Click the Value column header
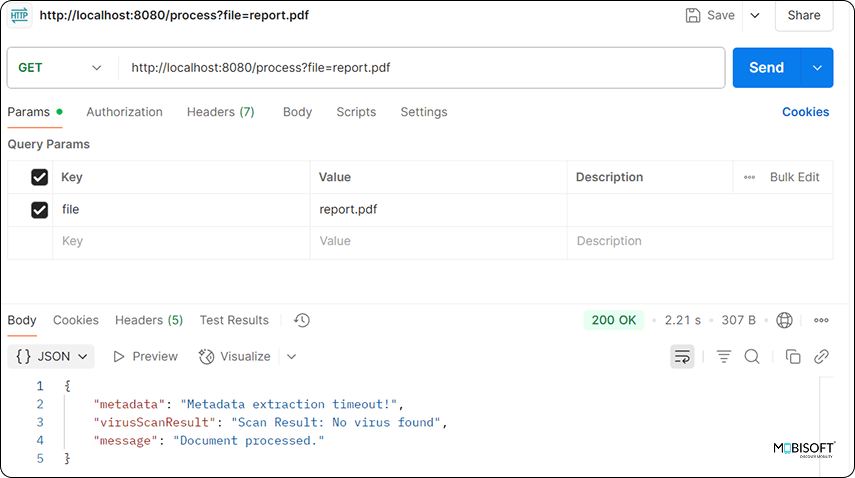The image size is (855, 478). pyautogui.click(x=335, y=177)
